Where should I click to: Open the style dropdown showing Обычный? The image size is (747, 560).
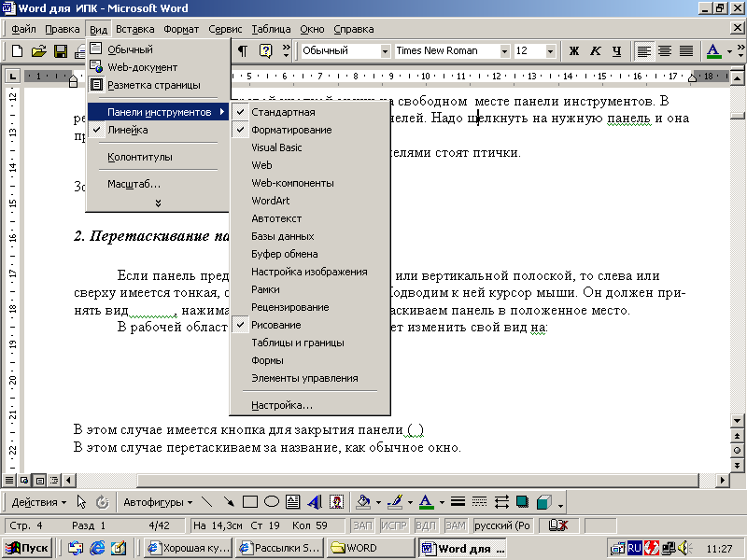[x=385, y=51]
